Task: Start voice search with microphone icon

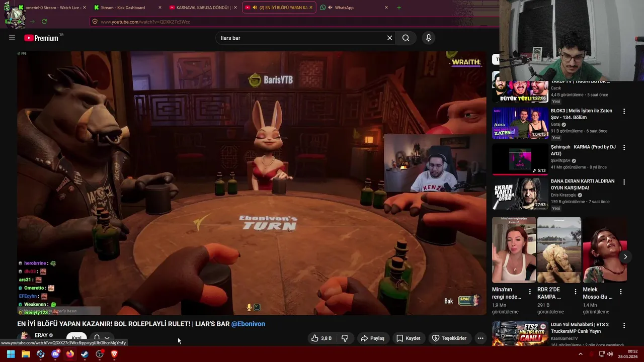Action: coord(429,38)
